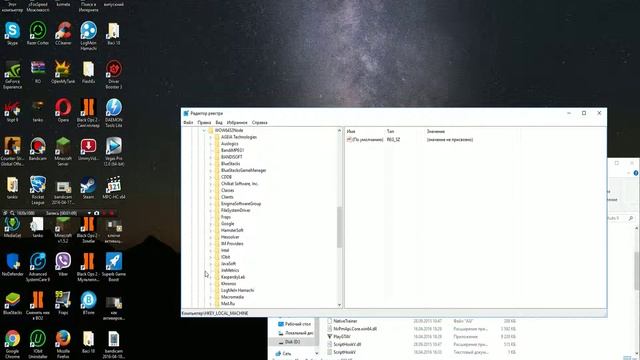This screenshot has width=640, height=360.
Task: Launch Viber from the desktop
Action: [x=63, y=264]
